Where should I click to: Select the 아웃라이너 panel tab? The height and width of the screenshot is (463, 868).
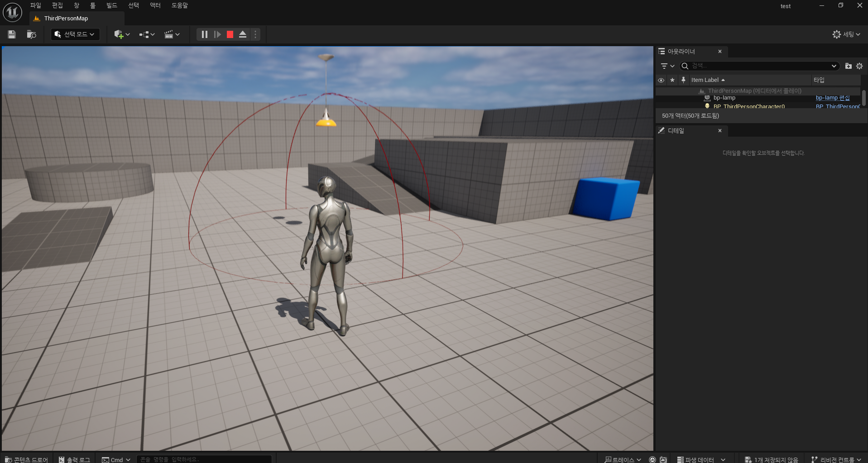[681, 52]
